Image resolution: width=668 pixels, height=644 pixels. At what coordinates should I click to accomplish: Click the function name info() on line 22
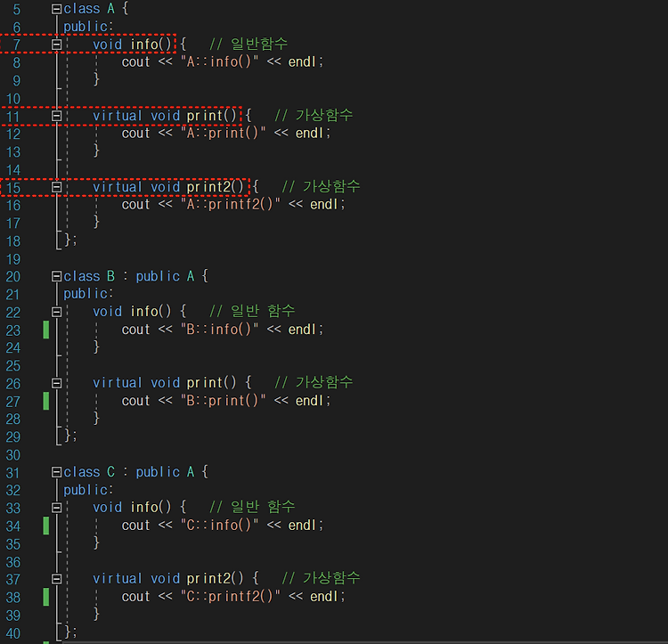(x=151, y=312)
